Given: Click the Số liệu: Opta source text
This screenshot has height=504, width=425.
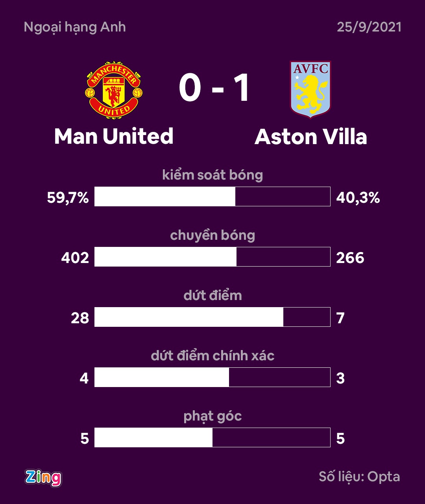Looking at the screenshot, I should tap(359, 477).
